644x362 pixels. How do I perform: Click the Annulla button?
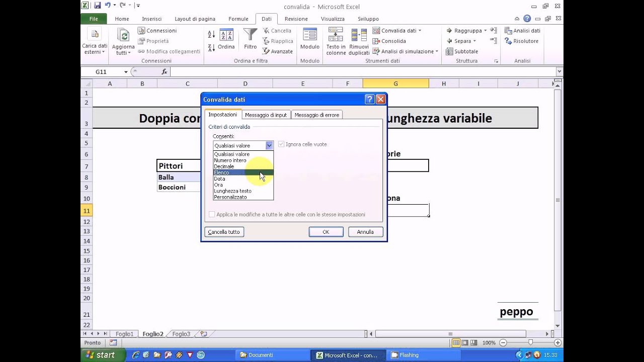pos(365,232)
